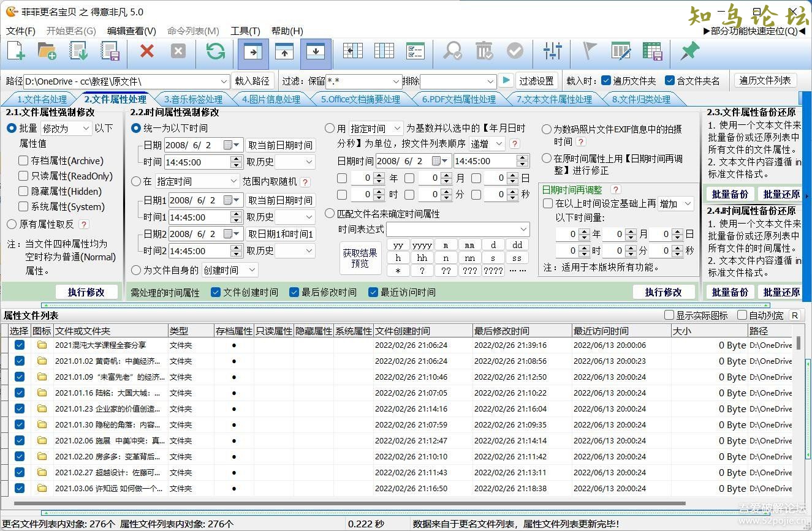Click the trash bin toolbar icon
Image resolution: width=812 pixels, height=531 pixels.
pos(484,51)
